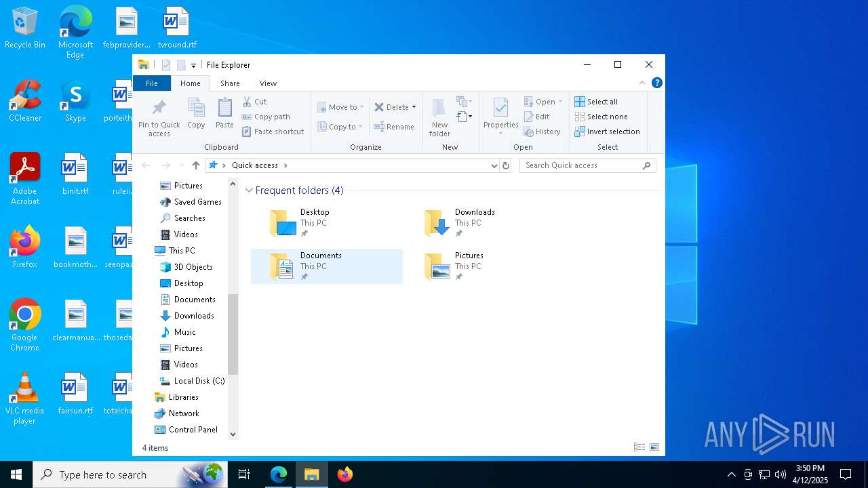Switch to the Home ribbon tab
The image size is (868, 488).
point(191,83)
